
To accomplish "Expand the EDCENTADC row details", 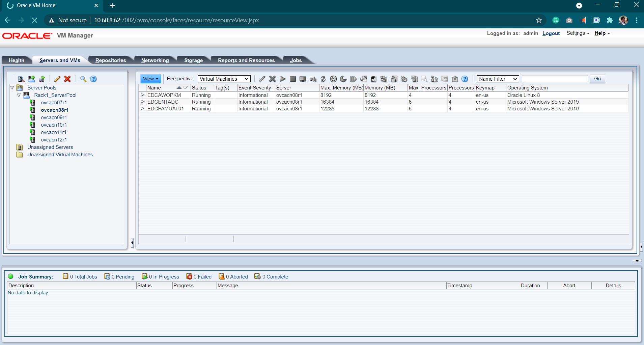I will 142,102.
